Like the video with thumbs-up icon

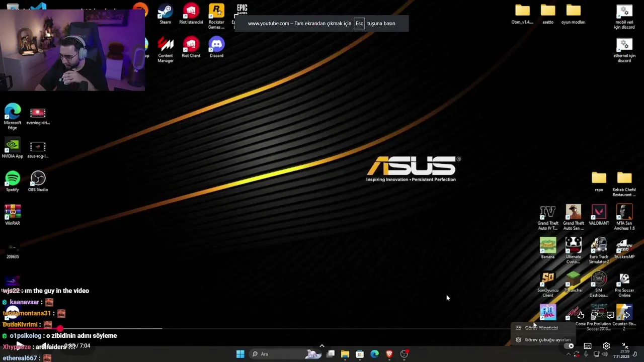click(x=581, y=315)
